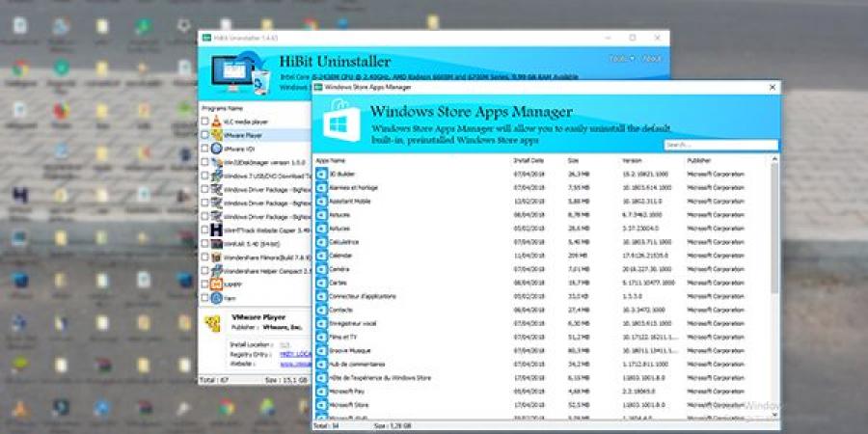Click the 12/02/2018 install date of Assistant Mobile
Image resolution: width=868 pixels, height=434 pixels.
point(529,201)
